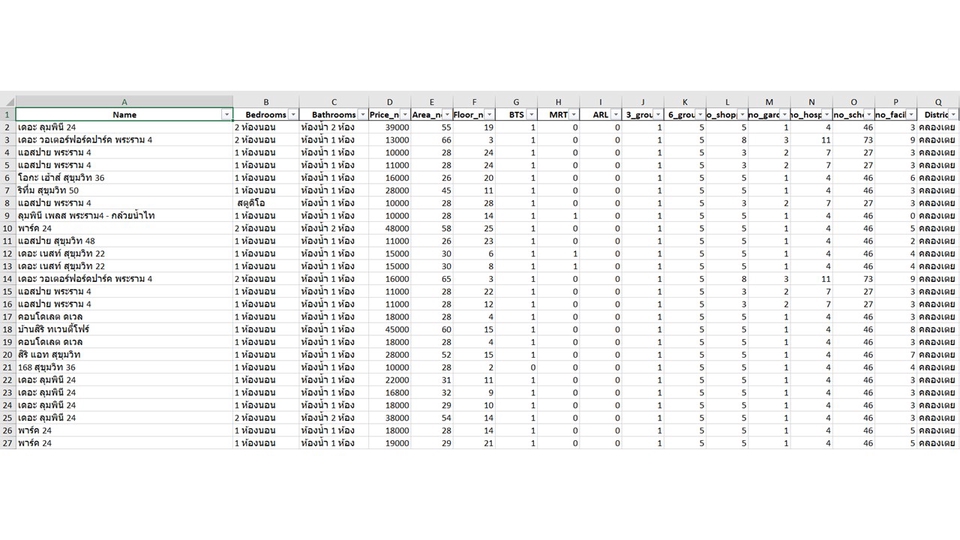Select column N header
Screen dimensions: 960x540
pos(812,102)
